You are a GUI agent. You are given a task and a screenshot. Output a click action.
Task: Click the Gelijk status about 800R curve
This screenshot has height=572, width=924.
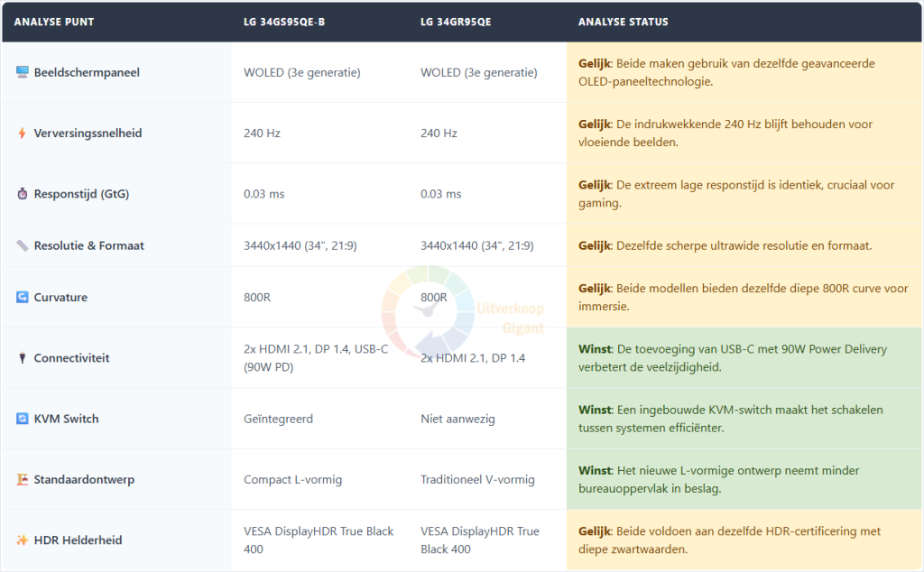744,297
